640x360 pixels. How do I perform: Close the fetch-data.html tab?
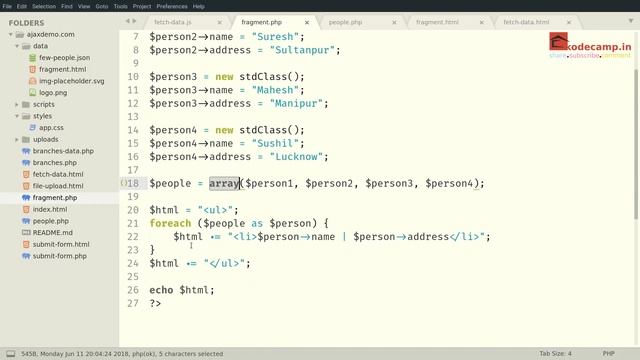(x=569, y=22)
